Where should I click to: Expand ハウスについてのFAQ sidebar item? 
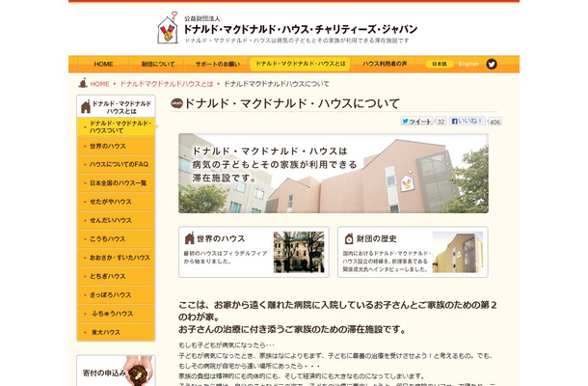116,164
